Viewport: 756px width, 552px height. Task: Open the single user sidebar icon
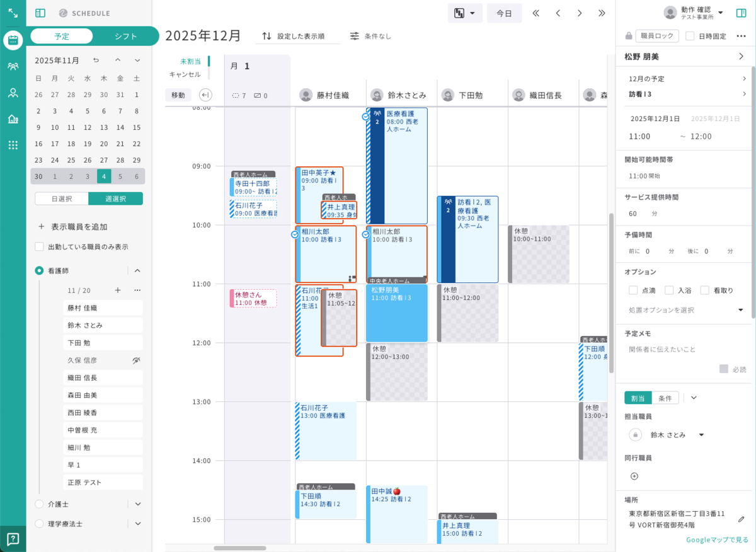pyautogui.click(x=13, y=93)
